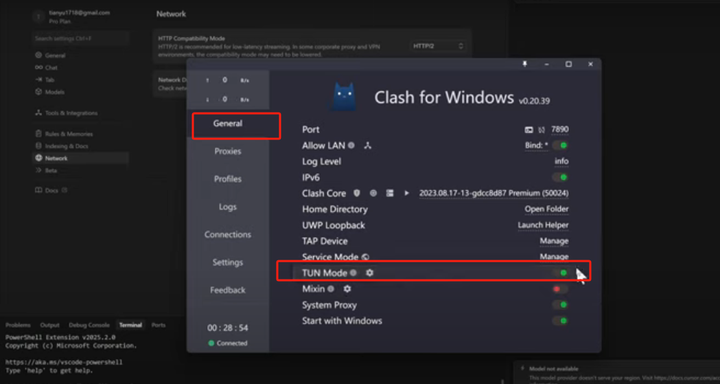Select Network in Cursor settings sidebar

click(80, 158)
